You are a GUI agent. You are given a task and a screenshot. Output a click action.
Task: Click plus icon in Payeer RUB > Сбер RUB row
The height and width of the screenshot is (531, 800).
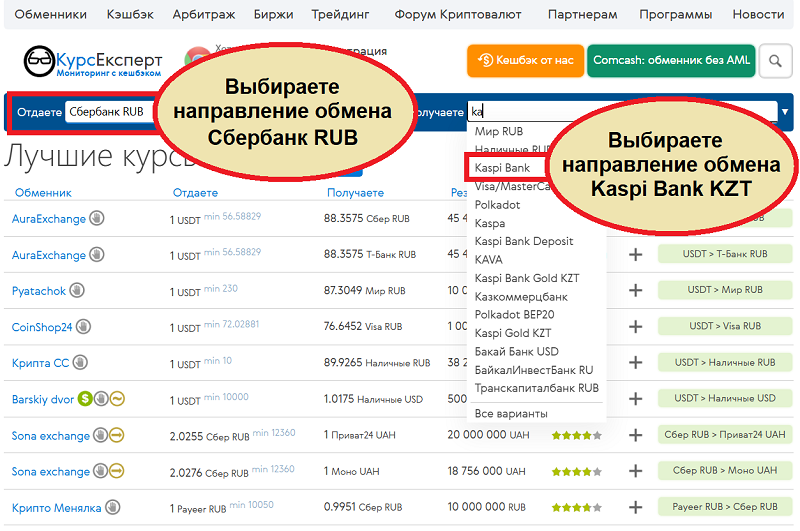[x=635, y=508]
